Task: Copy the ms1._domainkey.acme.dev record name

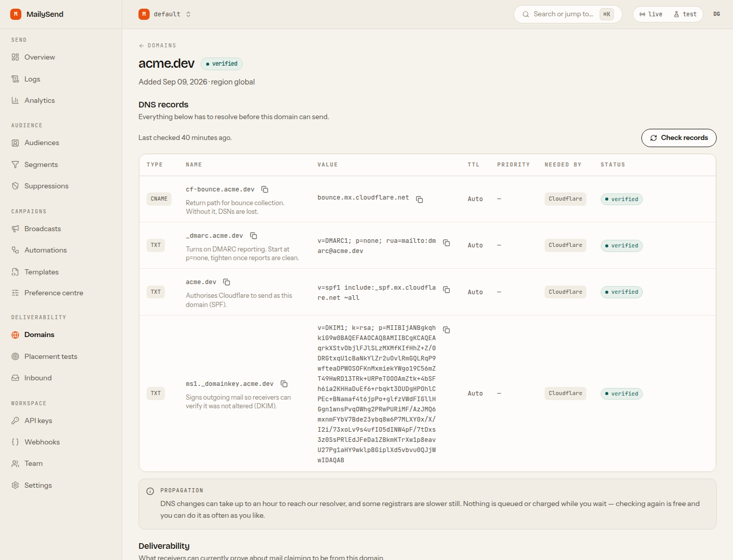Action: (284, 384)
